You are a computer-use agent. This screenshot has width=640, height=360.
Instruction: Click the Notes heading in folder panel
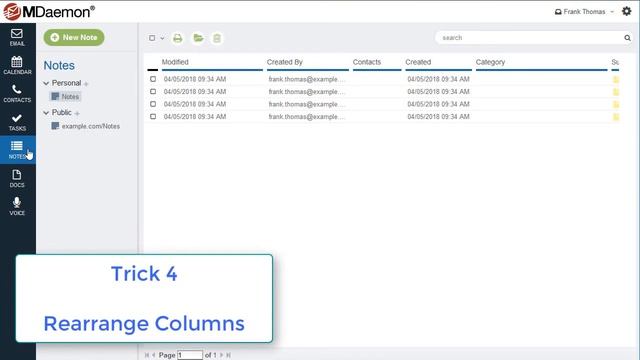[59, 65]
